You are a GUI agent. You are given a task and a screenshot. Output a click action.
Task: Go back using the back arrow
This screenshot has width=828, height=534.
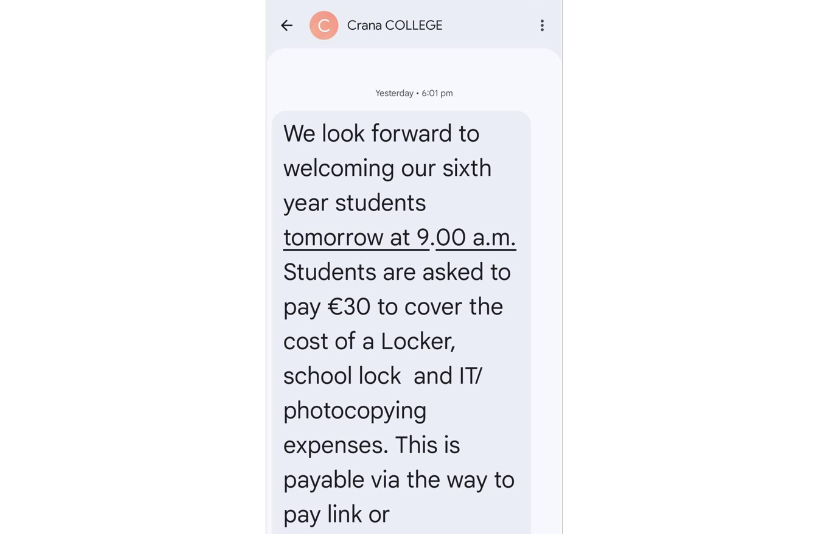point(287,26)
